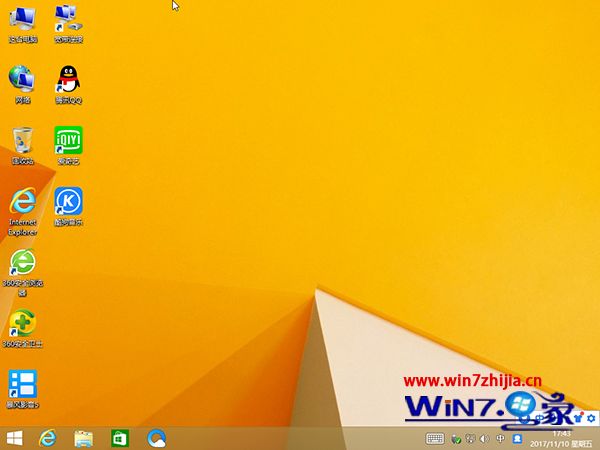Open File Explorer from the taskbar
Screen dimensions: 600x450
pyautogui.click(x=84, y=438)
